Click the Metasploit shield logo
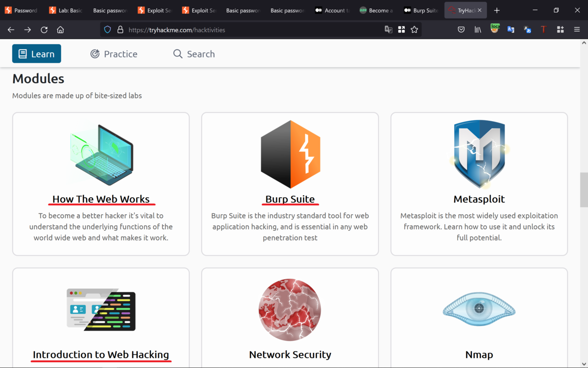This screenshot has width=588, height=368. coord(479,155)
